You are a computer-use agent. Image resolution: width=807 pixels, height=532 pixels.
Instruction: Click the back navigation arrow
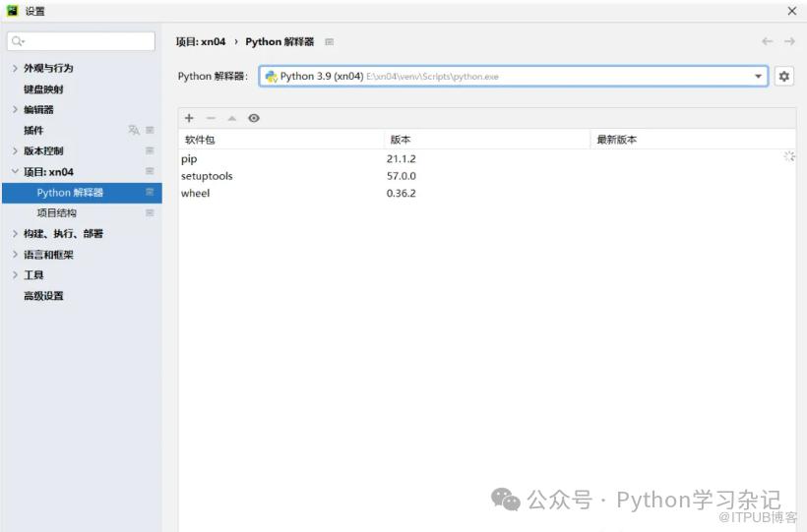click(x=768, y=41)
